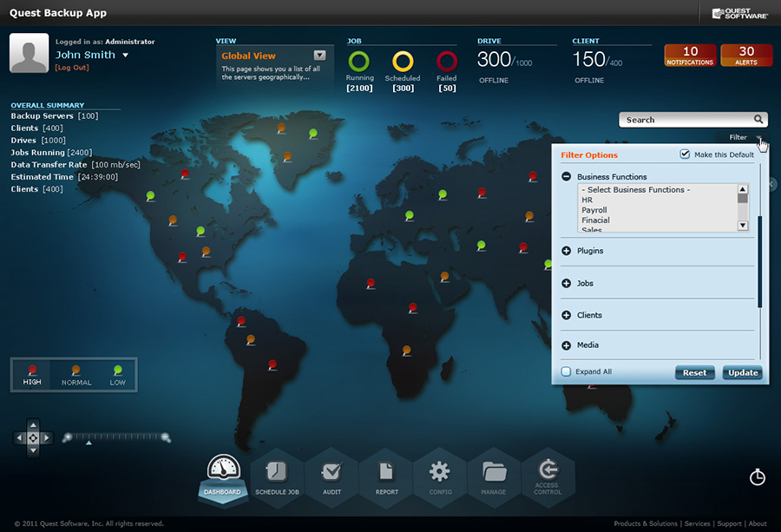Select the red server pin in Brazil
781x532 pixels.
pos(272,365)
